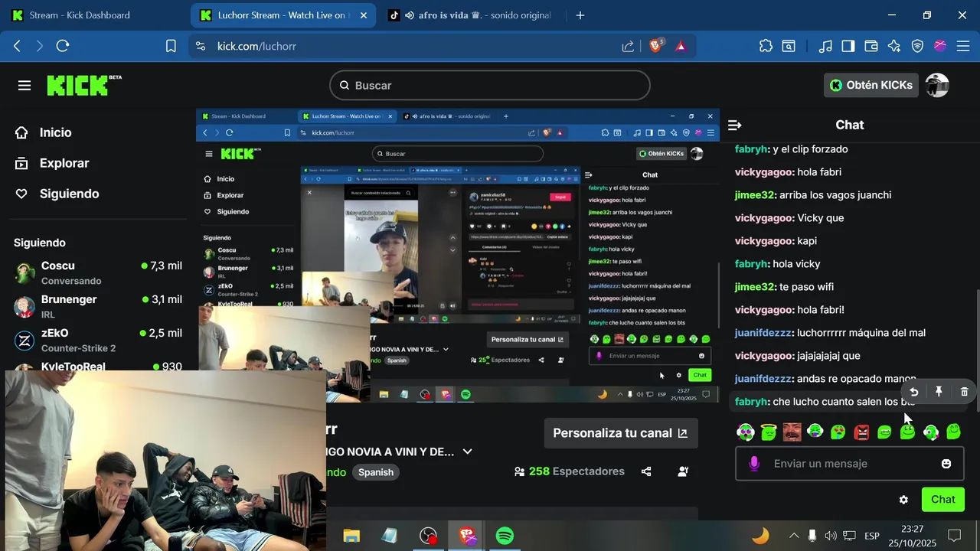Viewport: 980px width, 551px height.
Task: Open Brave VPN shield icon
Action: point(917,46)
